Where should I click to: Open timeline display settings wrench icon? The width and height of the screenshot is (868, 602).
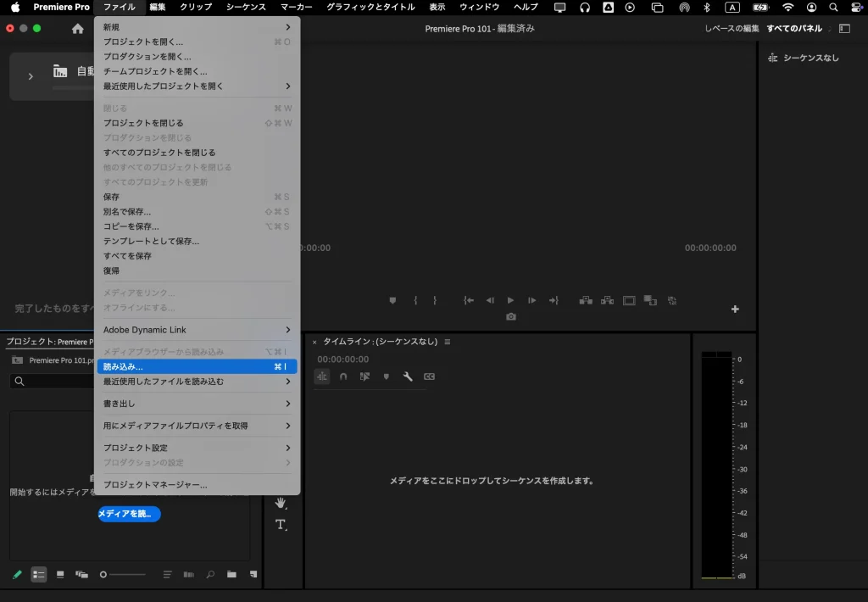pos(408,376)
